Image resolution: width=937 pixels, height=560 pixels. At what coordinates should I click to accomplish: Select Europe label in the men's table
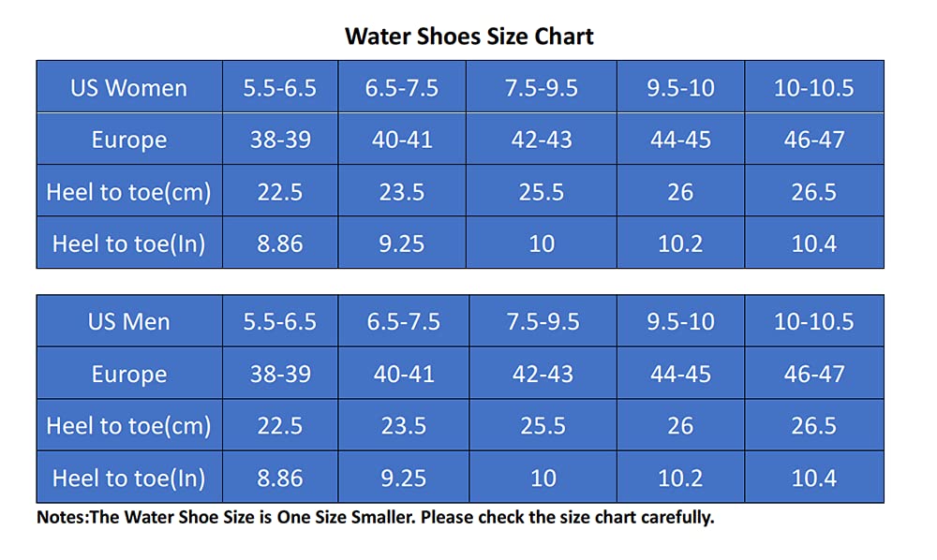[x=129, y=375]
